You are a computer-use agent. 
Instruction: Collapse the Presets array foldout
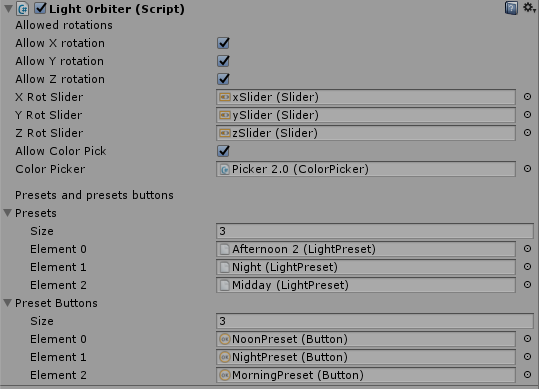[x=8, y=213]
